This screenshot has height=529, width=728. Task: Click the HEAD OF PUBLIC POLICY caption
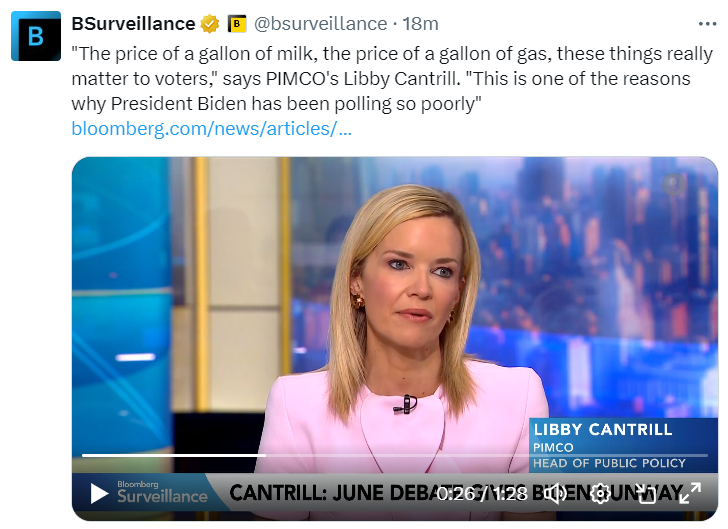(x=610, y=463)
